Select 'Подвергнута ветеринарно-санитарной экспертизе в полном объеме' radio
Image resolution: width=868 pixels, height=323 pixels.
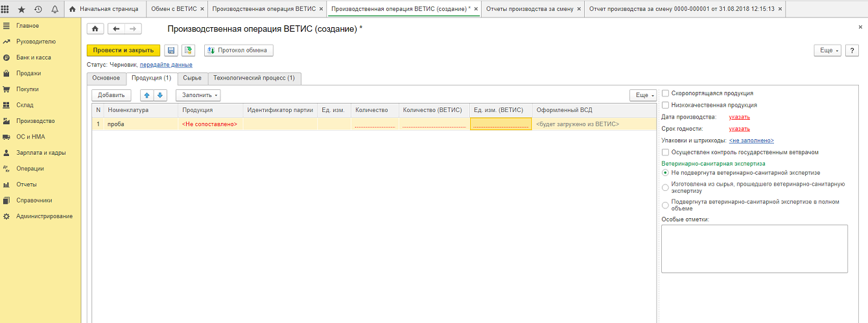665,205
